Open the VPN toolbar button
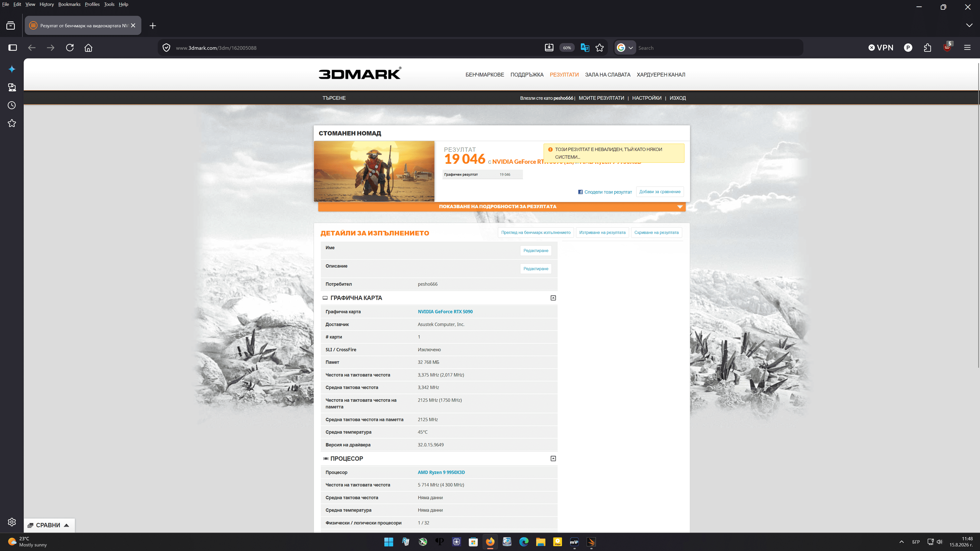980x551 pixels. pyautogui.click(x=881, y=47)
